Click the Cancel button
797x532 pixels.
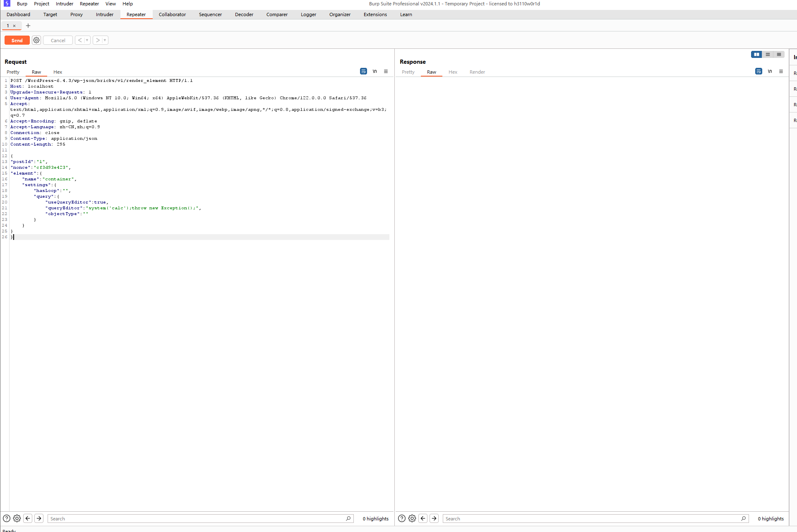[58, 40]
